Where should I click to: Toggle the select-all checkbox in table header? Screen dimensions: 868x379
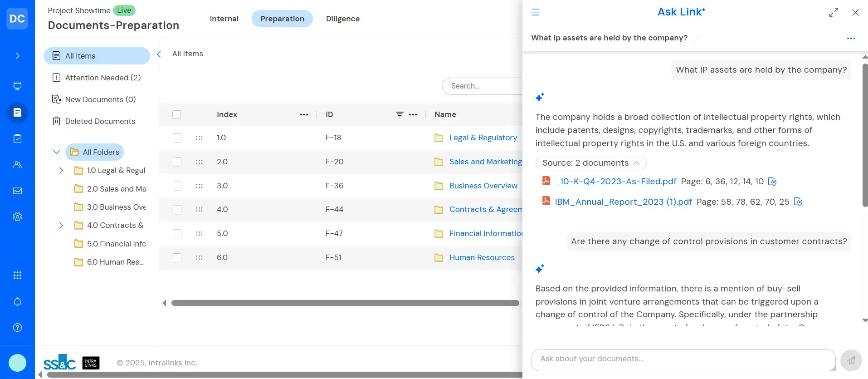point(177,115)
